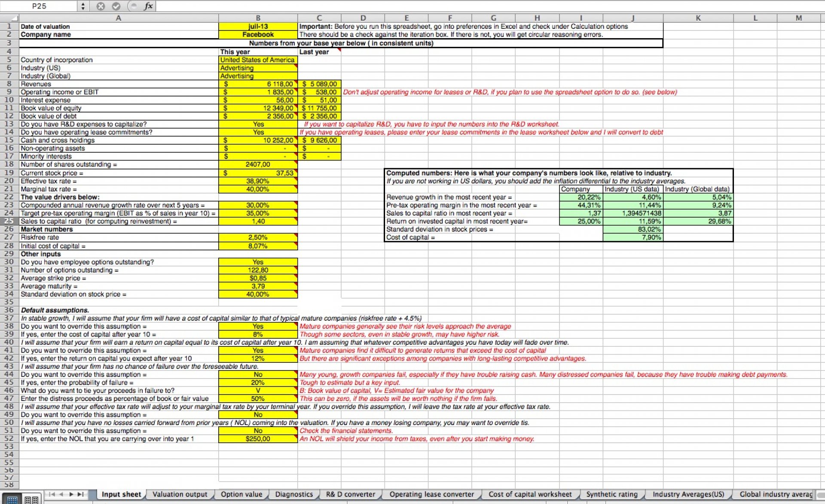Open Cost of capital worksheet tab
Viewport: 825px width, 504px height.
pos(530,494)
